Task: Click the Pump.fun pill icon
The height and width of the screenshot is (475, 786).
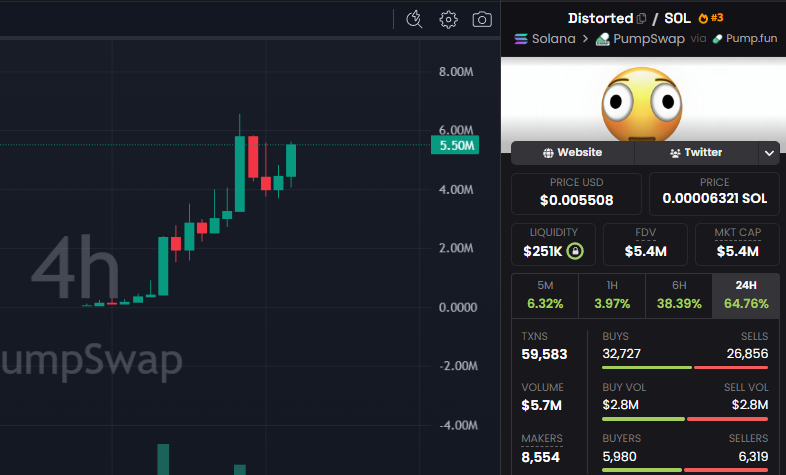Action: point(717,39)
